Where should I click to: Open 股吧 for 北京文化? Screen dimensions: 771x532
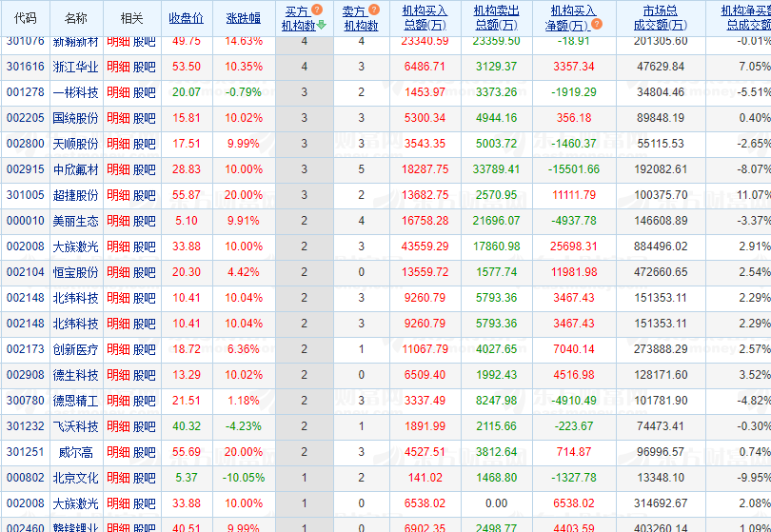pyautogui.click(x=144, y=478)
